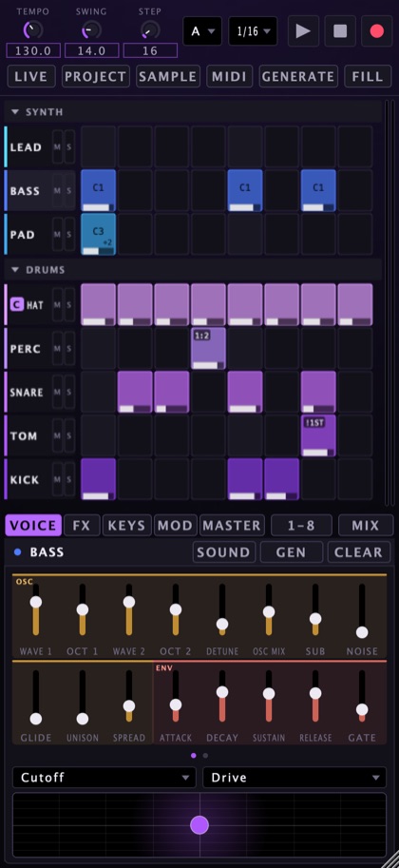The height and width of the screenshot is (868, 399).
Task: Solo the KICK track
Action: tap(69, 479)
